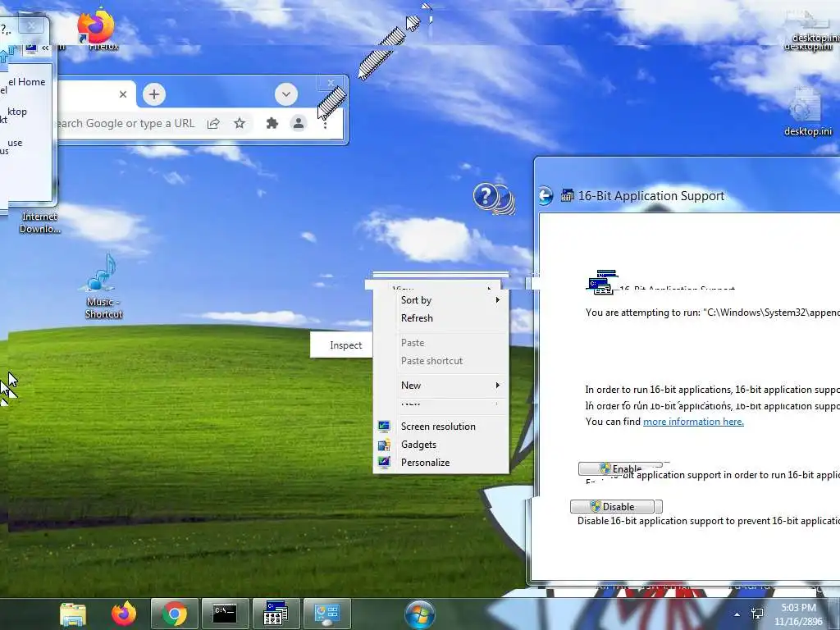The width and height of the screenshot is (840, 630).
Task: Show hidden system tray icons
Action: pos(737,614)
